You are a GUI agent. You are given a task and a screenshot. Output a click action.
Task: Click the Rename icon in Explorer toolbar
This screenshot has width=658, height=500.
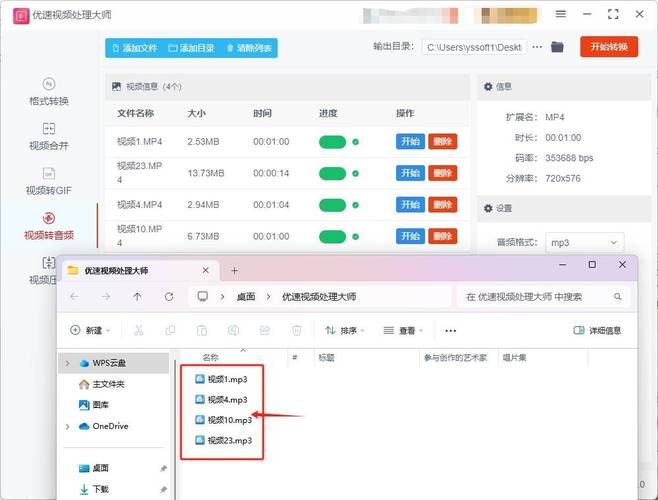point(233,330)
